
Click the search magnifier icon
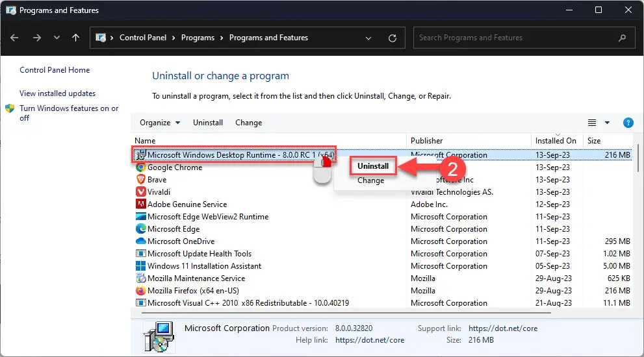tap(623, 38)
